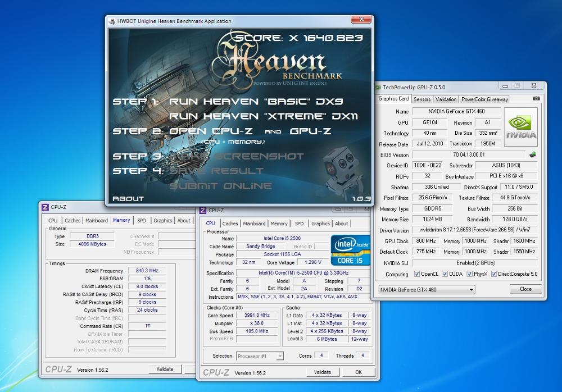Image resolution: width=562 pixels, height=392 pixels.
Task: Click the Level 3 cache value 6 MBytes
Action: pyautogui.click(x=327, y=339)
